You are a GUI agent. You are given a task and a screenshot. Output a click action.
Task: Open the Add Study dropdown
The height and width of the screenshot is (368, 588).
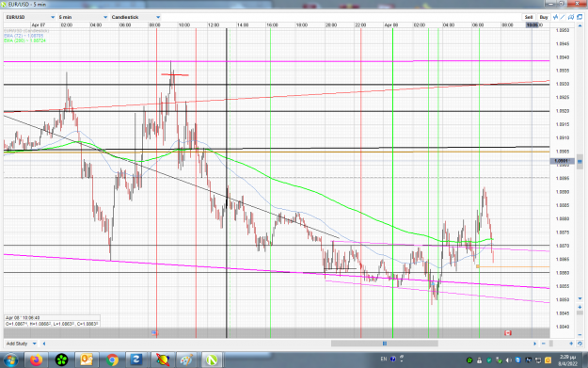point(21,344)
